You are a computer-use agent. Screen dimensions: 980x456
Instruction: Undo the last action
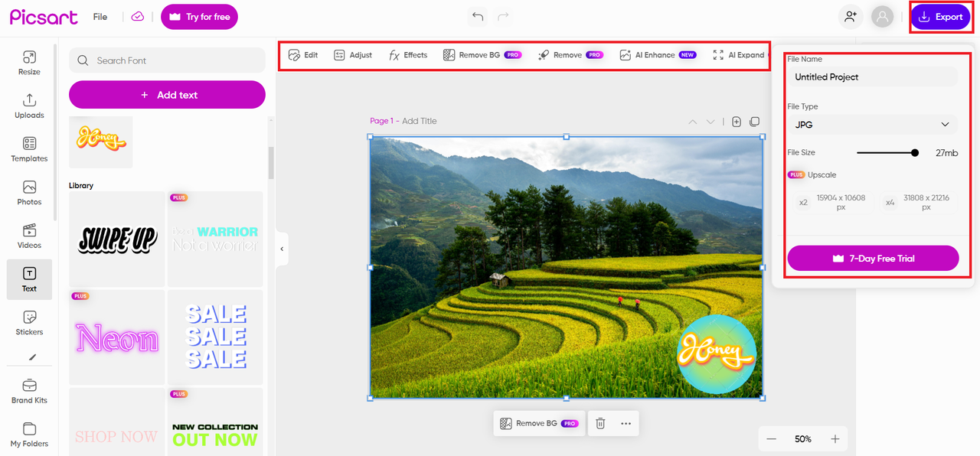click(x=478, y=16)
